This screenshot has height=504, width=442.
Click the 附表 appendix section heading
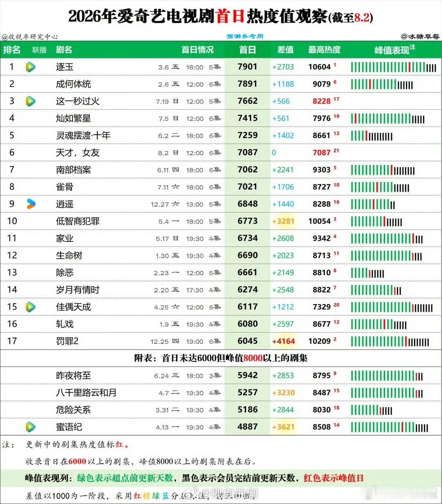(x=221, y=358)
